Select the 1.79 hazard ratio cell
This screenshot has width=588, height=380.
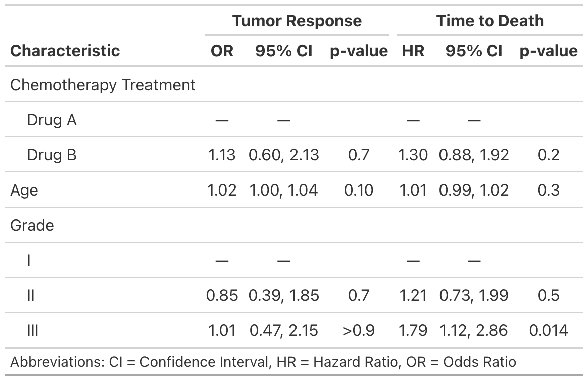413,330
